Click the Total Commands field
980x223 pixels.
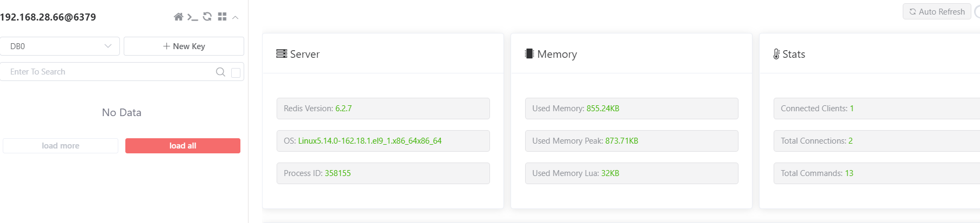point(876,173)
